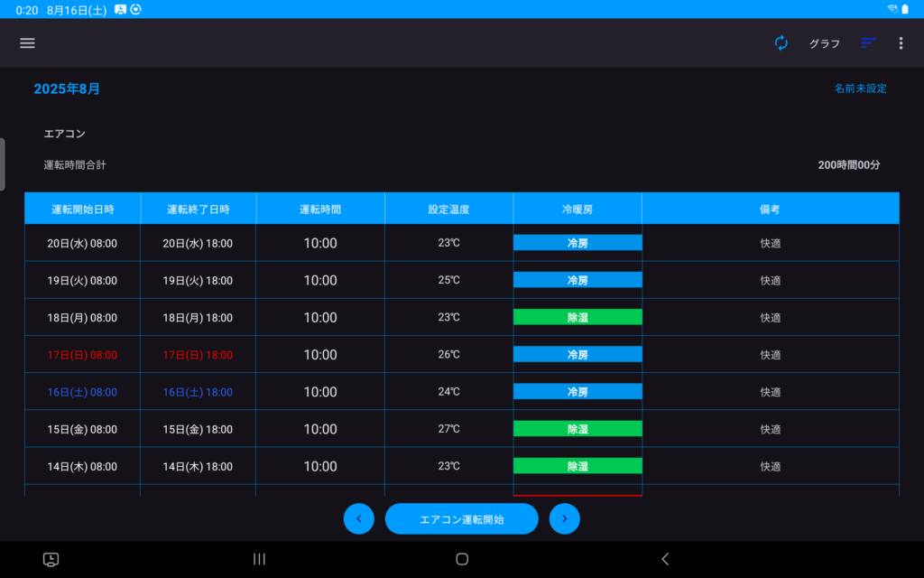
Task: Tap 25℃ temperature in 19日(火) row
Action: (448, 280)
